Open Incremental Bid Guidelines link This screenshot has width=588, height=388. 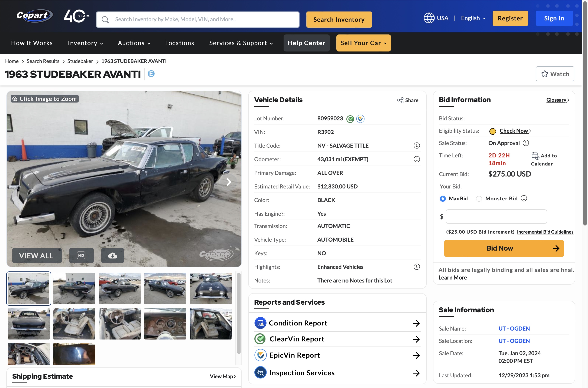(545, 232)
